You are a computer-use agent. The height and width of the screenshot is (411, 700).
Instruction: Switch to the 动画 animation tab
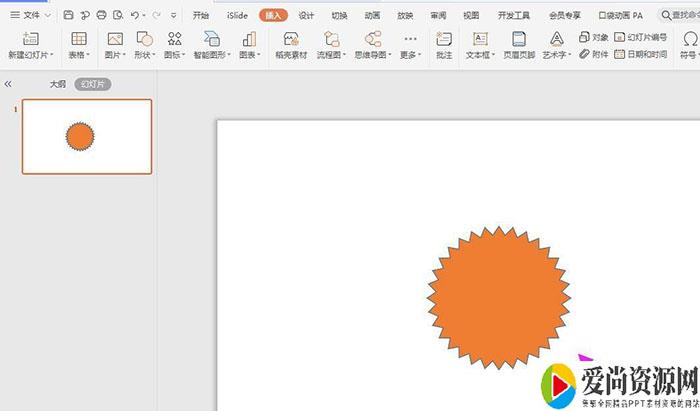click(x=372, y=16)
